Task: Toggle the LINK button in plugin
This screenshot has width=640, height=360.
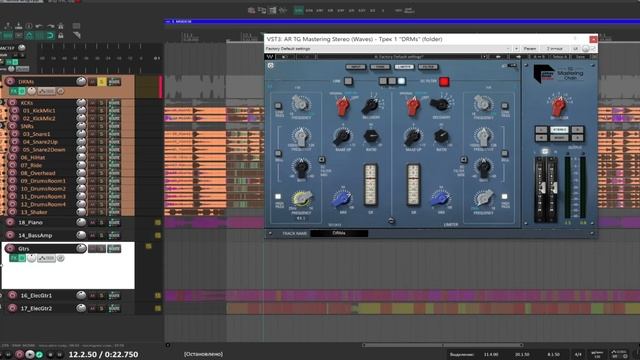Action: (x=348, y=81)
